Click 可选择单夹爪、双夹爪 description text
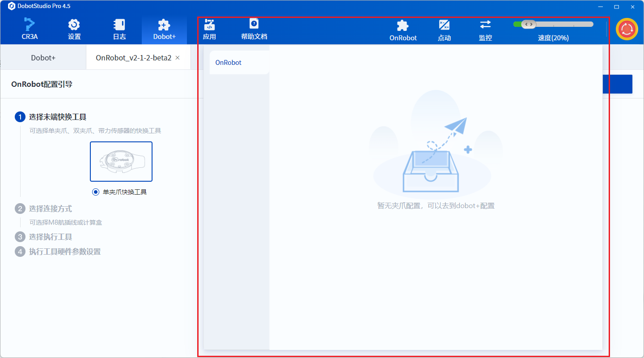The height and width of the screenshot is (358, 644). click(x=95, y=131)
